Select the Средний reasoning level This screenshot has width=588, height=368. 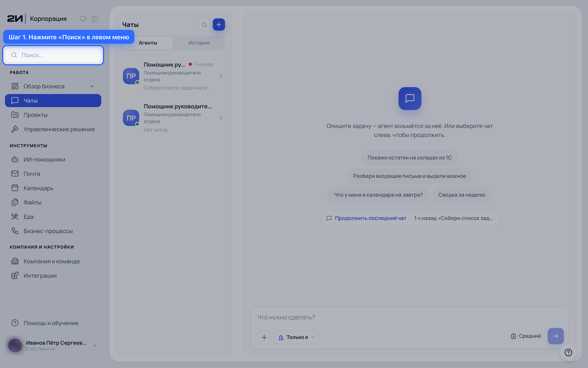point(526,336)
